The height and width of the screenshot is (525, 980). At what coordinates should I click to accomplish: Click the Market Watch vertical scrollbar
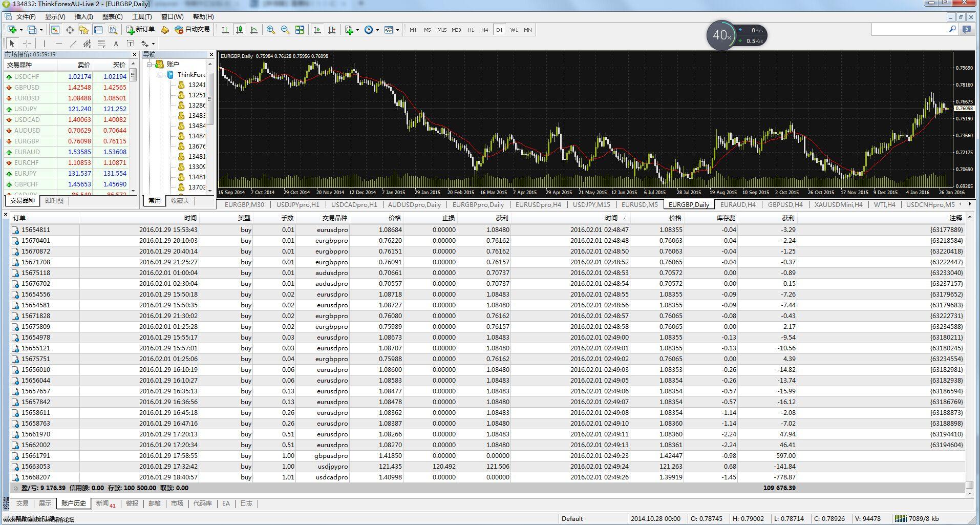[133, 127]
